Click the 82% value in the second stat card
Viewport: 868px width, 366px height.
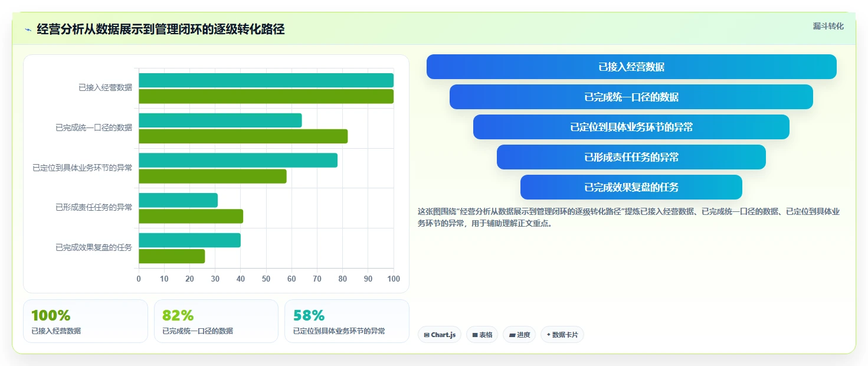[178, 315]
